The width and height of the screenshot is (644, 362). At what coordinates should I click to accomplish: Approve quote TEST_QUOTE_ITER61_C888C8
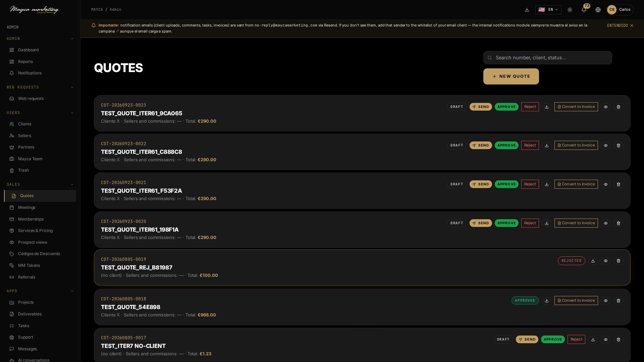click(x=506, y=145)
